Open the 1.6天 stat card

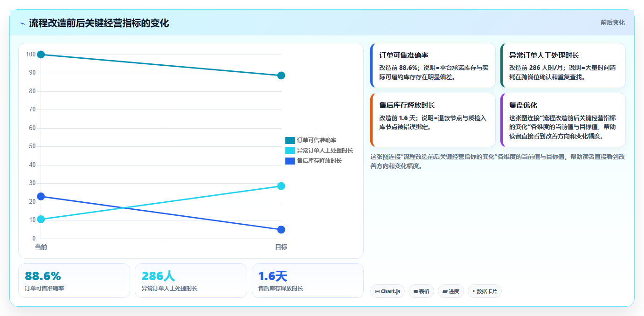(308, 281)
